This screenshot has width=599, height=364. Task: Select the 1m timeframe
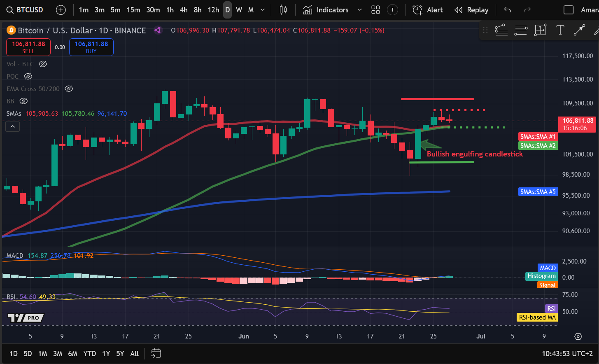84,10
